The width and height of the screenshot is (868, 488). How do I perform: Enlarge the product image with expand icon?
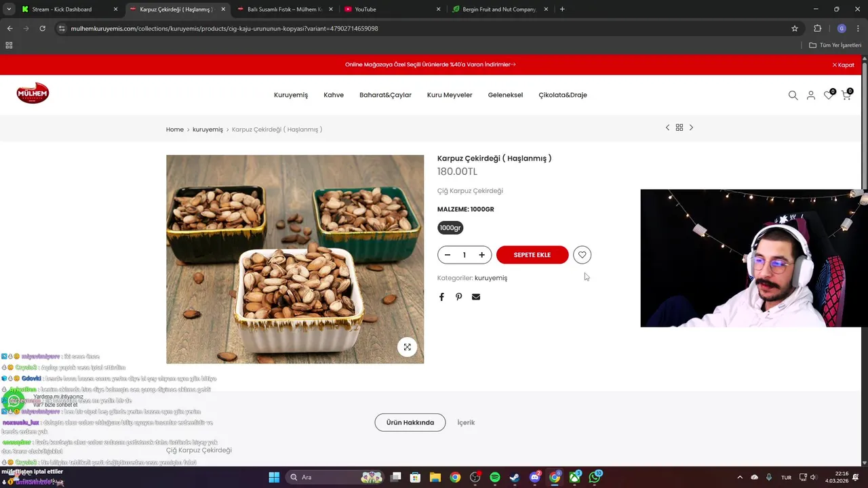click(407, 347)
